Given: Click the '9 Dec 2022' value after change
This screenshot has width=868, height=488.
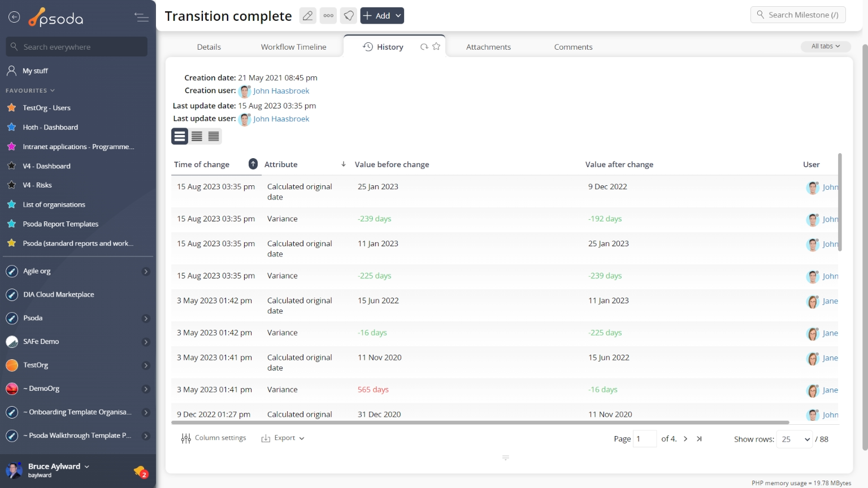Looking at the screenshot, I should pos(607,186).
